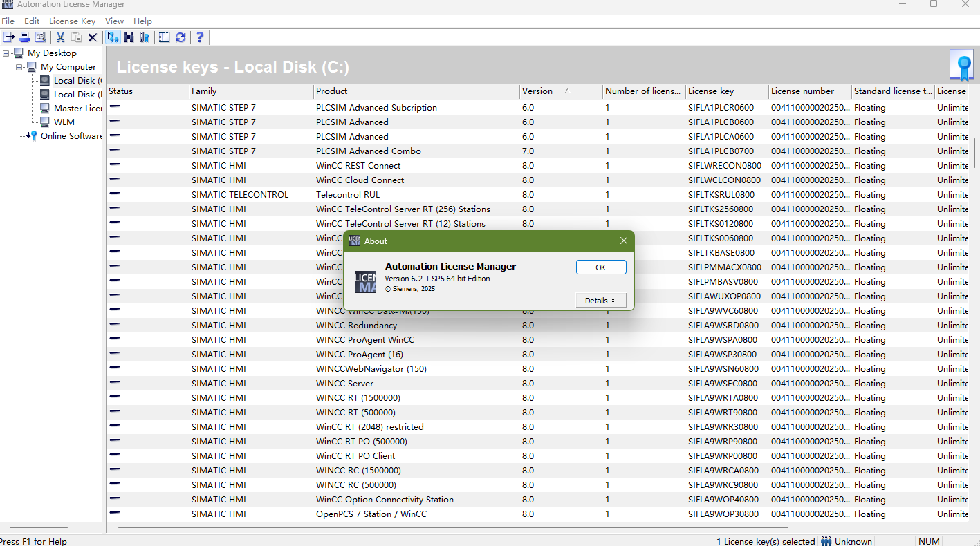Click the print icon in toolbar

[25, 37]
